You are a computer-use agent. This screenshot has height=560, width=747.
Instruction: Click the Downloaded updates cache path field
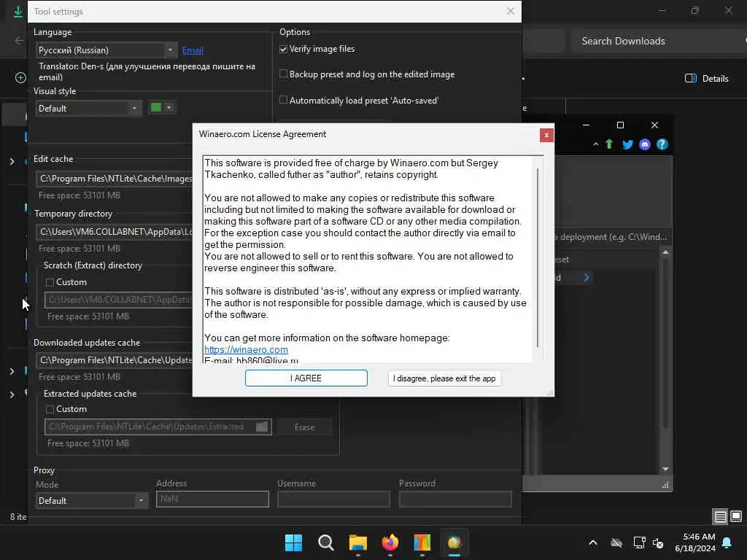click(x=115, y=360)
